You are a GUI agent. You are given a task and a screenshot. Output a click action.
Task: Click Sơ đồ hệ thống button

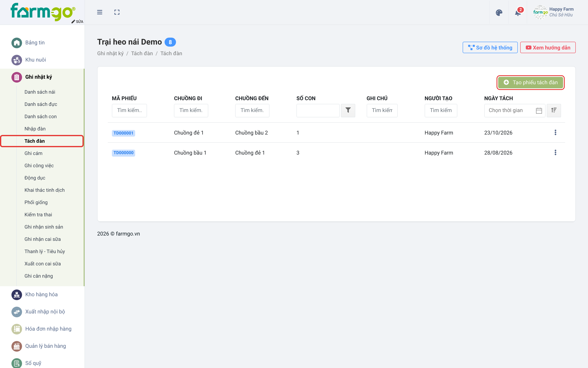tap(490, 47)
